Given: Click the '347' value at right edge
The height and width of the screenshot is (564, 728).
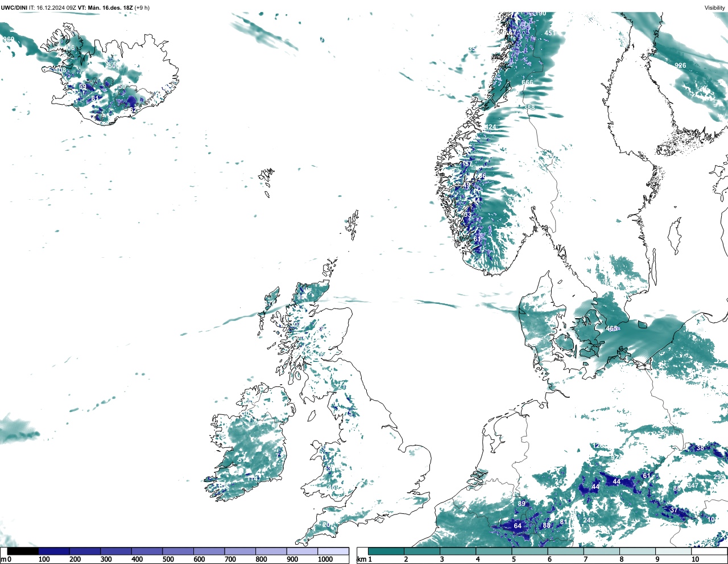Looking at the screenshot, I should (x=693, y=485).
